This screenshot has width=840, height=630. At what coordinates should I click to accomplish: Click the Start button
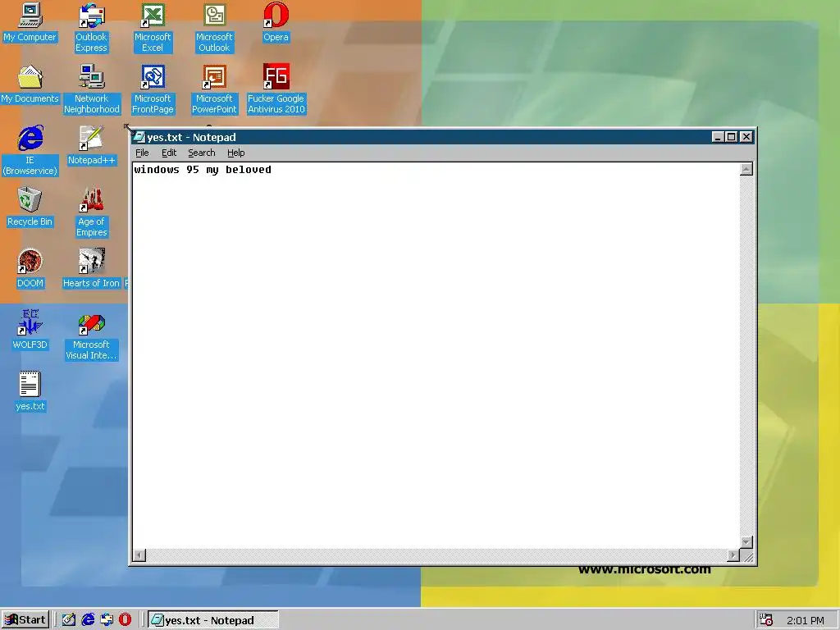(25, 620)
